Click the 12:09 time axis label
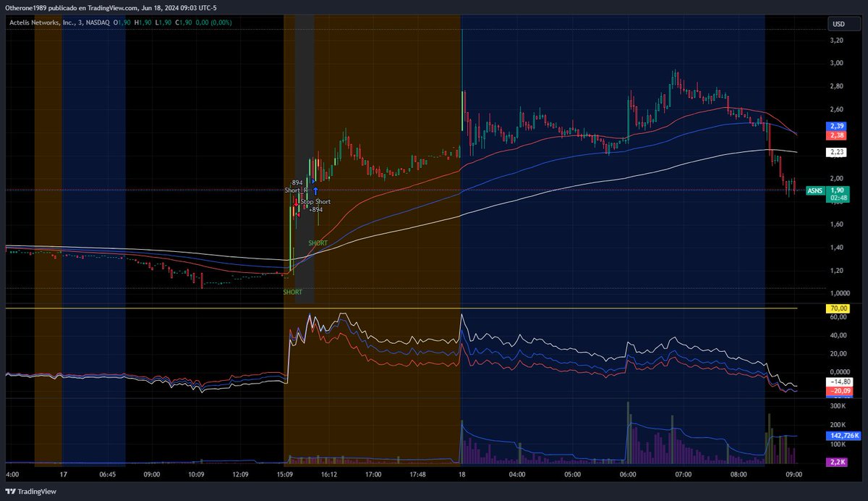This screenshot has height=501, width=868. tap(240, 475)
